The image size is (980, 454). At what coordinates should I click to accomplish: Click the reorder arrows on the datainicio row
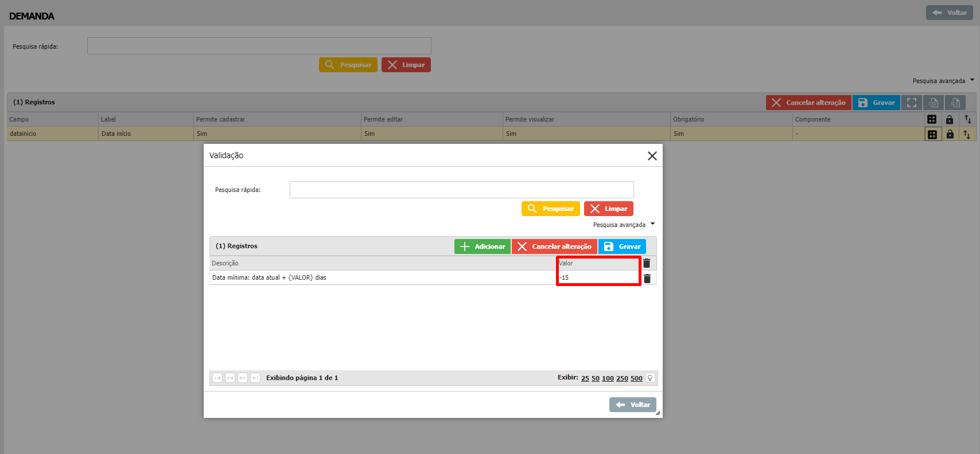[967, 134]
